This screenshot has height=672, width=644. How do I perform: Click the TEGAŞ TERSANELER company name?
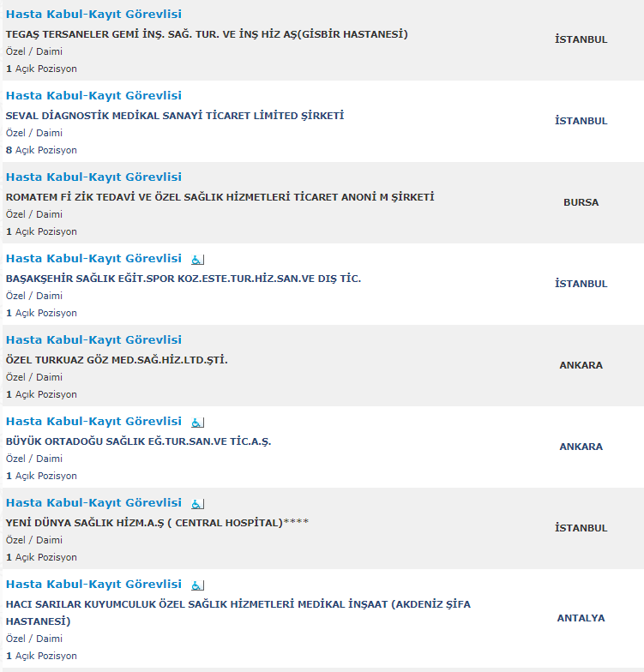(207, 34)
